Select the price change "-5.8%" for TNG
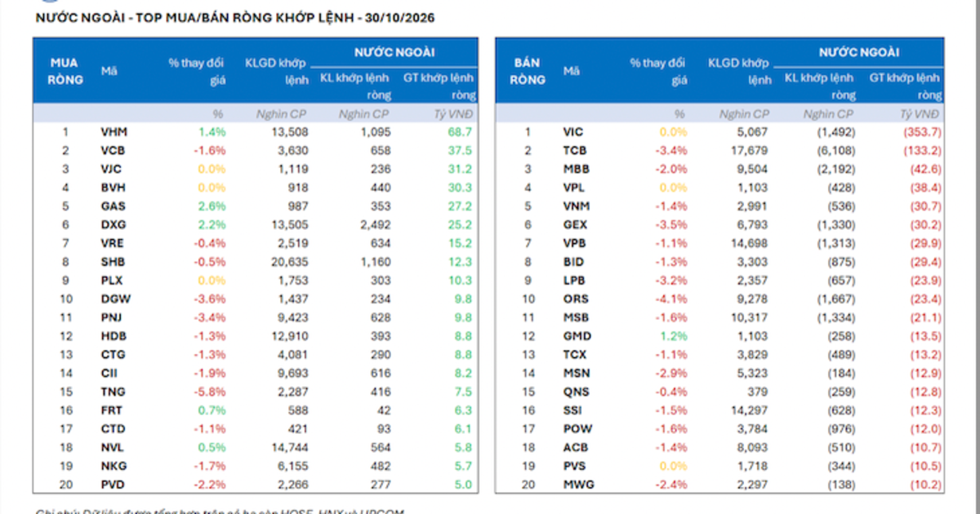Viewport: 980px width, 514px height. [x=210, y=391]
